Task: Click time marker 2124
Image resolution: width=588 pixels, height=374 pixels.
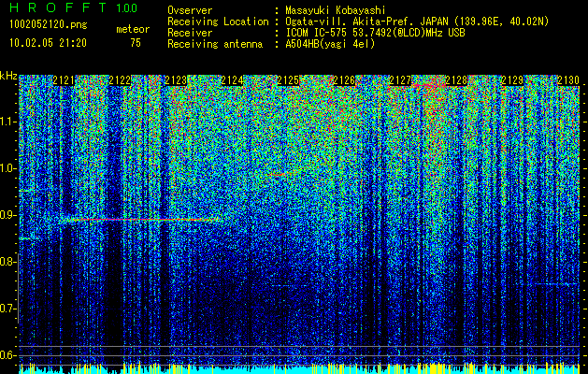Action: [232, 79]
